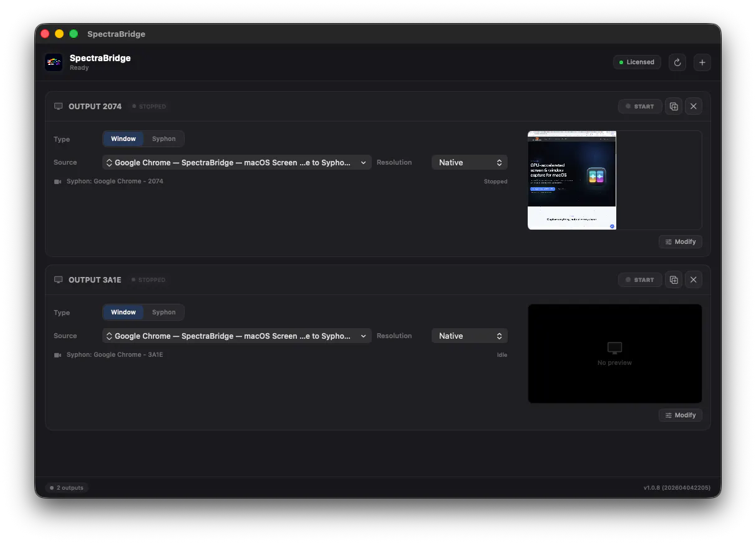Click the monitor icon beside OUTPUT 3A1E
756x544 pixels.
tap(59, 280)
